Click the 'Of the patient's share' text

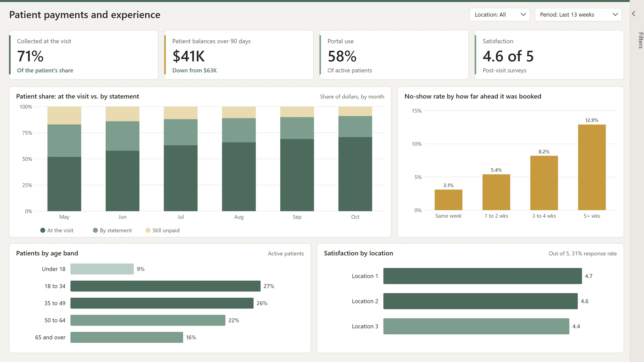click(x=45, y=70)
